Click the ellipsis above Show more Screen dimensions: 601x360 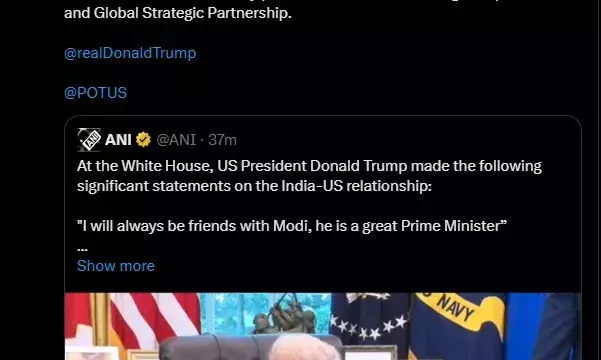(82, 248)
